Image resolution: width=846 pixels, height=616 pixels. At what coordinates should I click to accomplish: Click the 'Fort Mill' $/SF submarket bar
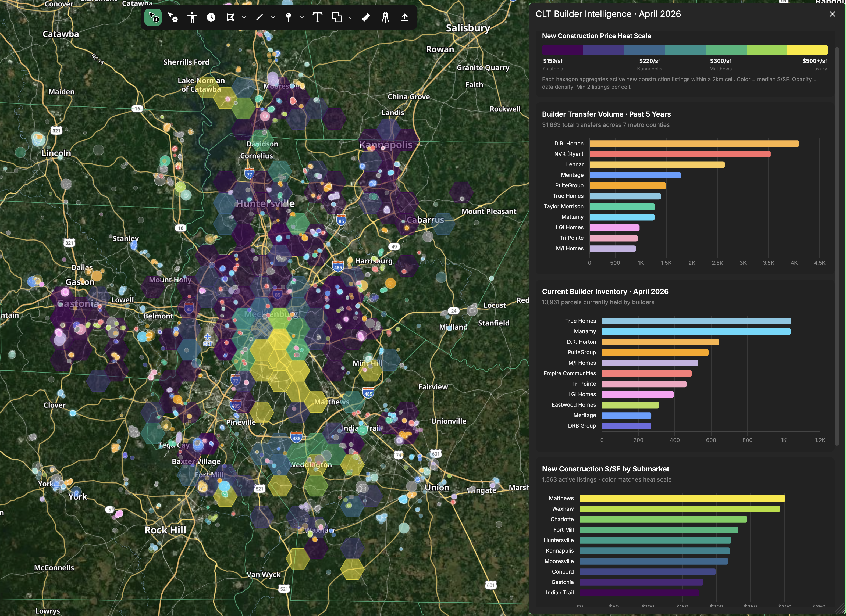tap(659, 530)
